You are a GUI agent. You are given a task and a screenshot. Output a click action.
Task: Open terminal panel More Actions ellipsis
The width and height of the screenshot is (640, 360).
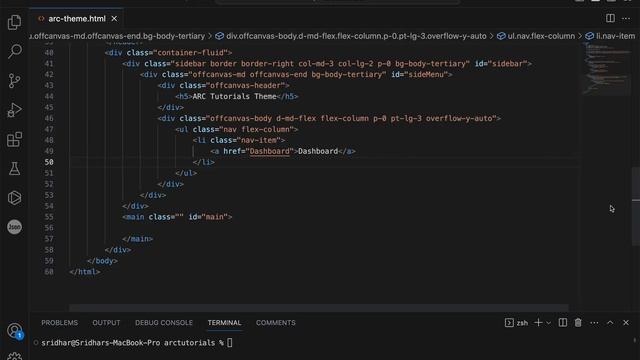click(594, 322)
